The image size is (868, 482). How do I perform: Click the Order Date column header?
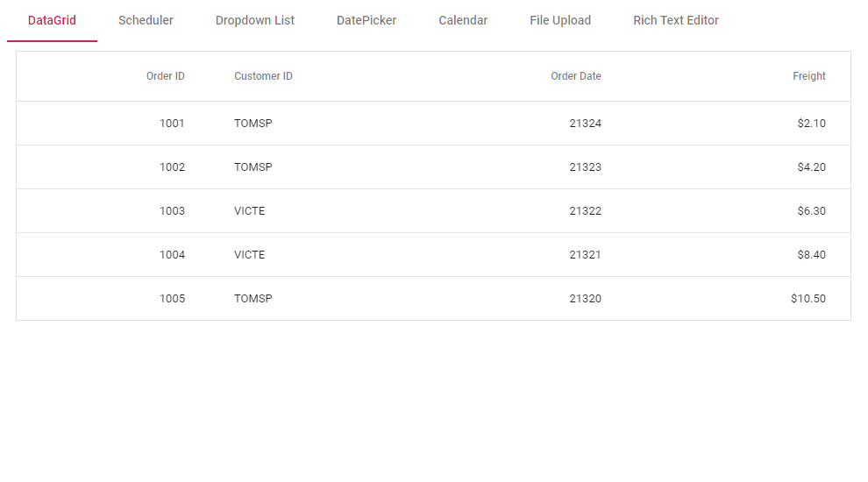coord(575,76)
